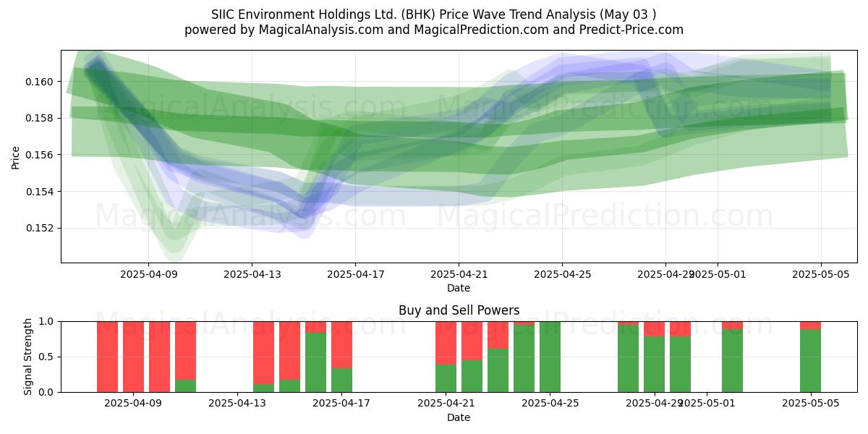Click the 2025-04-17 date label under price chart
The height and width of the screenshot is (434, 868).
click(x=355, y=275)
